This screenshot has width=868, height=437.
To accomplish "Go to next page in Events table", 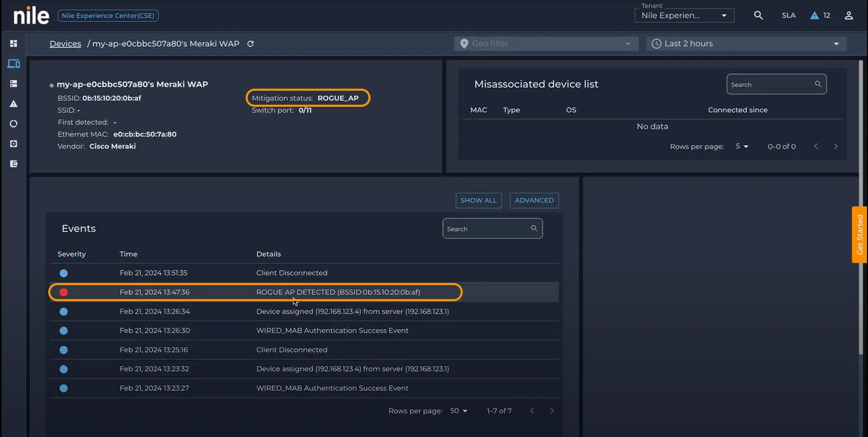I will (x=552, y=411).
